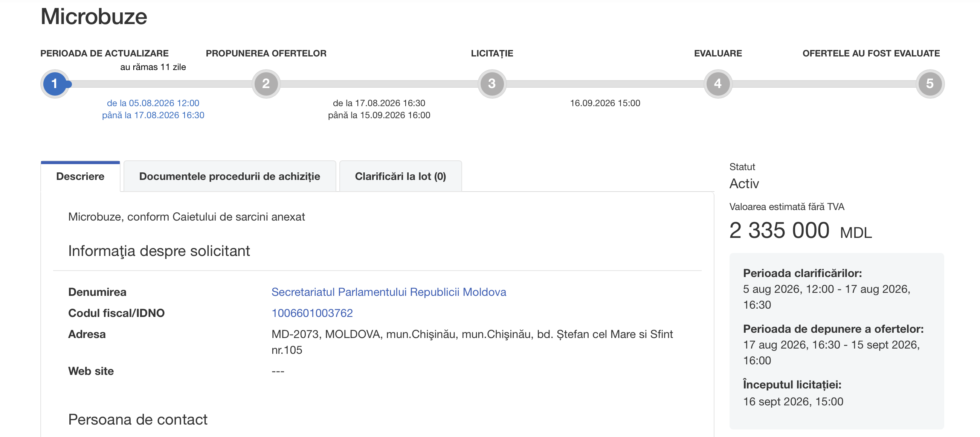This screenshot has width=980, height=437.
Task: Open the Clarificări la lot (0) tab
Action: (x=401, y=177)
